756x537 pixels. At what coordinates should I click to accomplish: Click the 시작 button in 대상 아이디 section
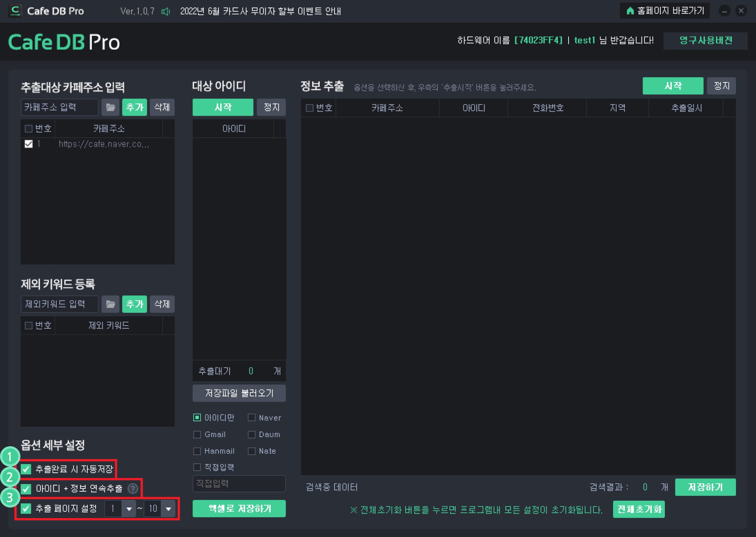click(223, 107)
